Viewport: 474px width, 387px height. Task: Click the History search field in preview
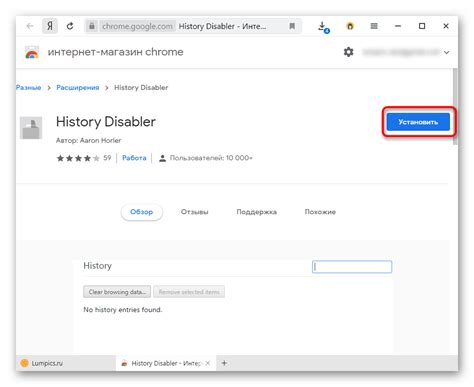pos(352,267)
